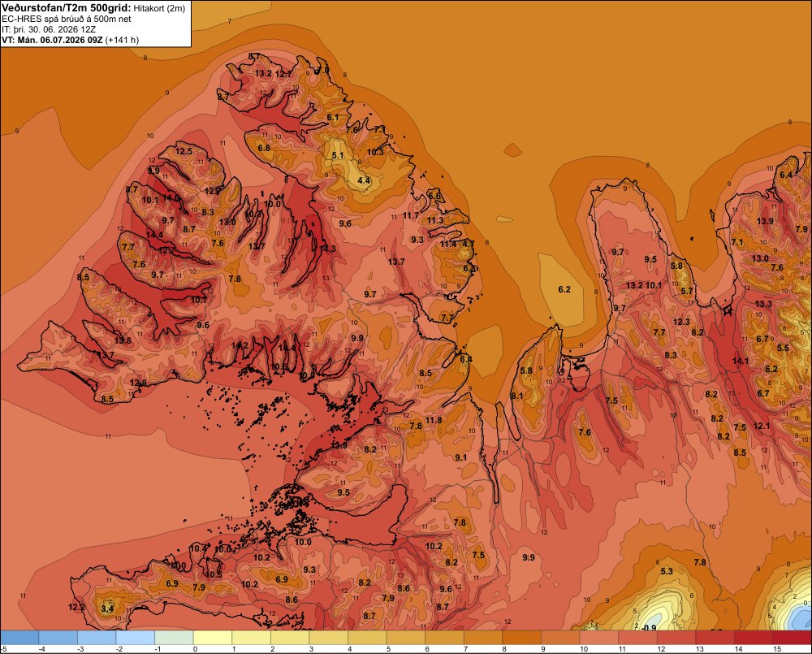Select the red legend swatch between 13 and 14
The height and width of the screenshot is (654, 812).
coord(715,638)
